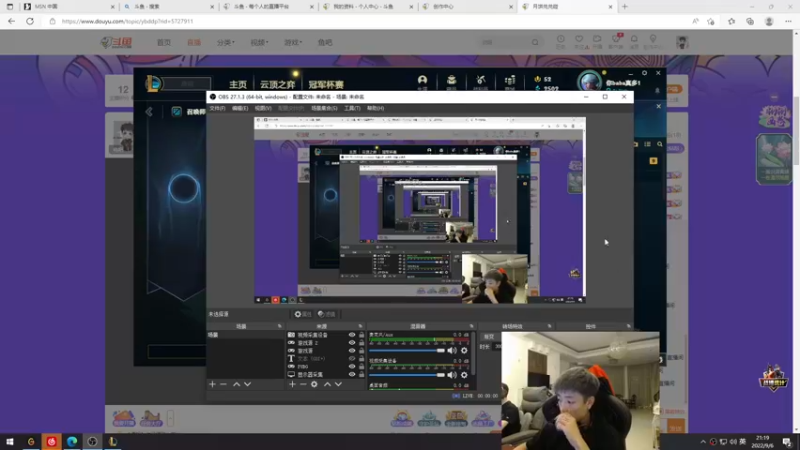The height and width of the screenshot is (450, 800).
Task: Toggle visibility of Text (GDI+) source
Action: (x=352, y=359)
